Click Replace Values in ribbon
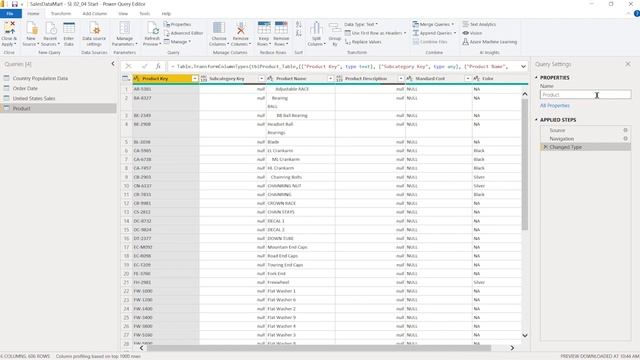 [363, 42]
